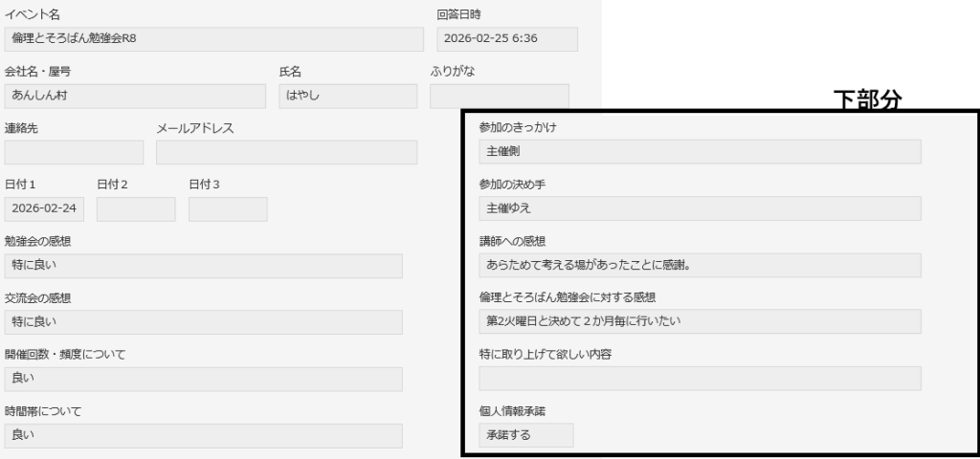This screenshot has height=459, width=980.
Task: Click the 交流会の感想 field
Action: [203, 322]
